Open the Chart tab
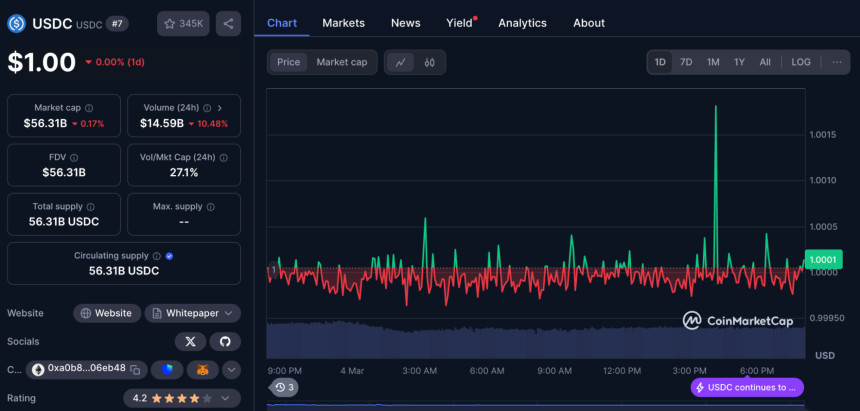860x411 pixels. pyautogui.click(x=282, y=23)
